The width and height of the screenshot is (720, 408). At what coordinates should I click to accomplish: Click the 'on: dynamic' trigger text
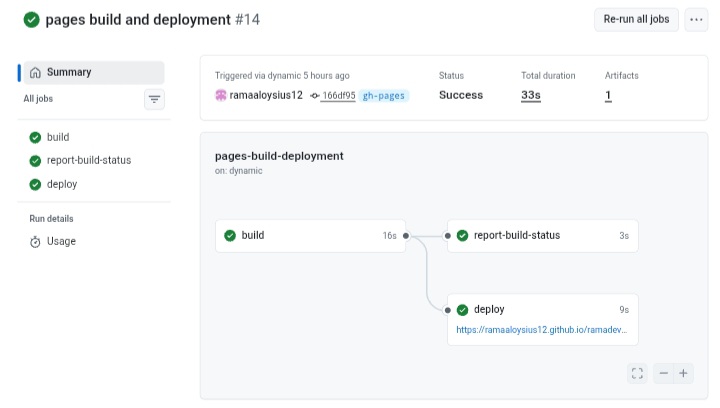point(239,171)
